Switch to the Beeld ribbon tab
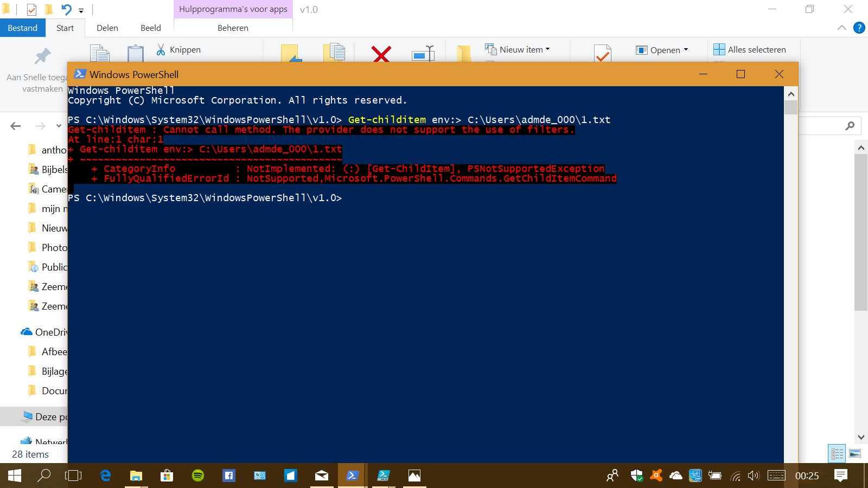Image resolution: width=868 pixels, height=488 pixels. 151,28
